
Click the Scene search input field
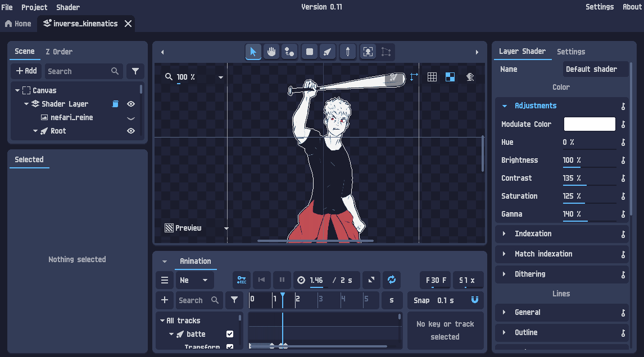click(x=78, y=71)
